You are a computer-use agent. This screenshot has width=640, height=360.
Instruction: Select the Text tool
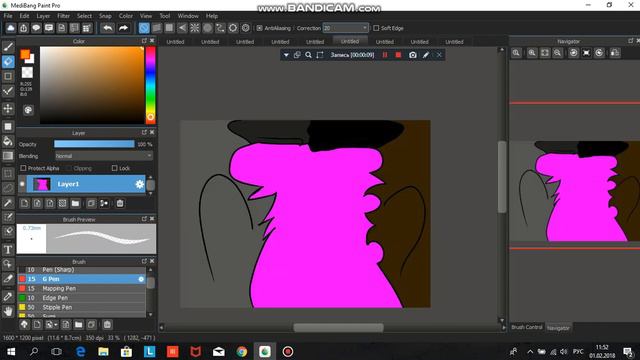click(8, 249)
